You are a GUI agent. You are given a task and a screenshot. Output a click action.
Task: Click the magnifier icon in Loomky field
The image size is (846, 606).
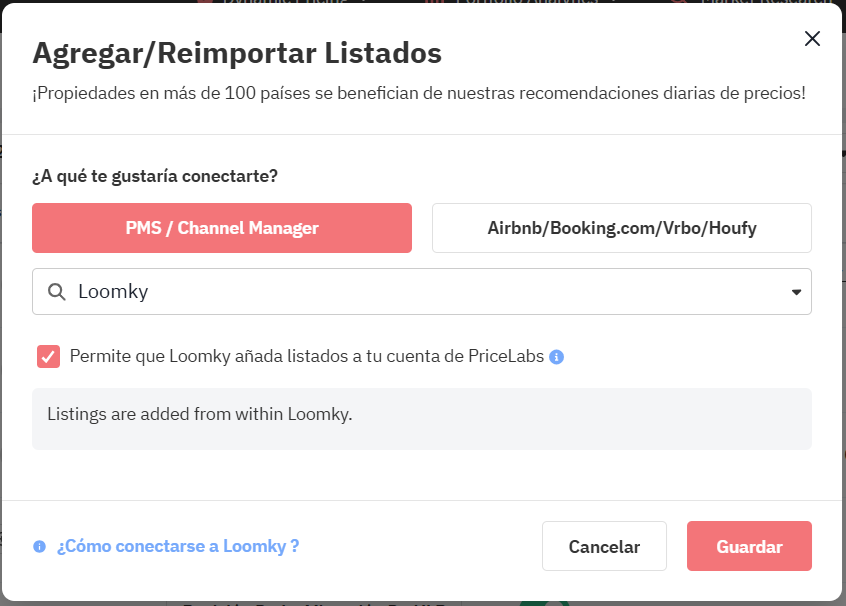pos(57,292)
